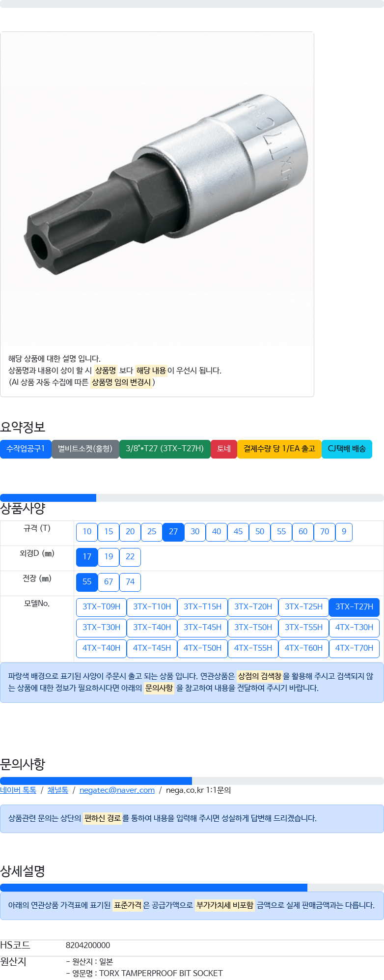Image resolution: width=384 pixels, height=980 pixels.
Task: Open the 네이버 톡톡 link
Action: coord(18,790)
